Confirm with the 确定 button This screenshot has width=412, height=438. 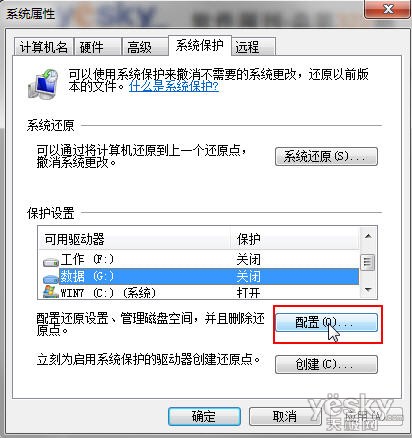pyautogui.click(x=204, y=416)
